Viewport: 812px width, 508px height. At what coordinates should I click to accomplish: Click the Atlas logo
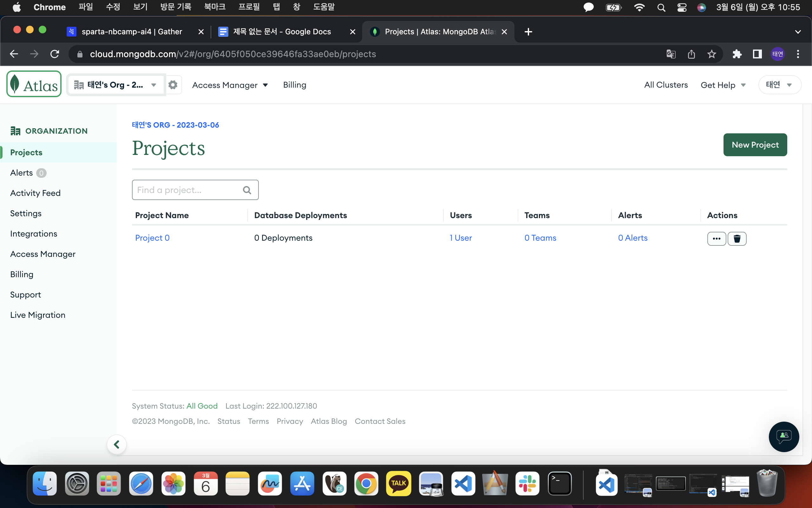(x=34, y=84)
